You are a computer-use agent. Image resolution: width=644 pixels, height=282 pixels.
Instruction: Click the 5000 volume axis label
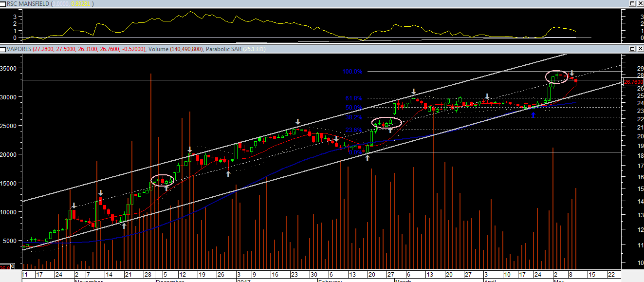point(10,241)
